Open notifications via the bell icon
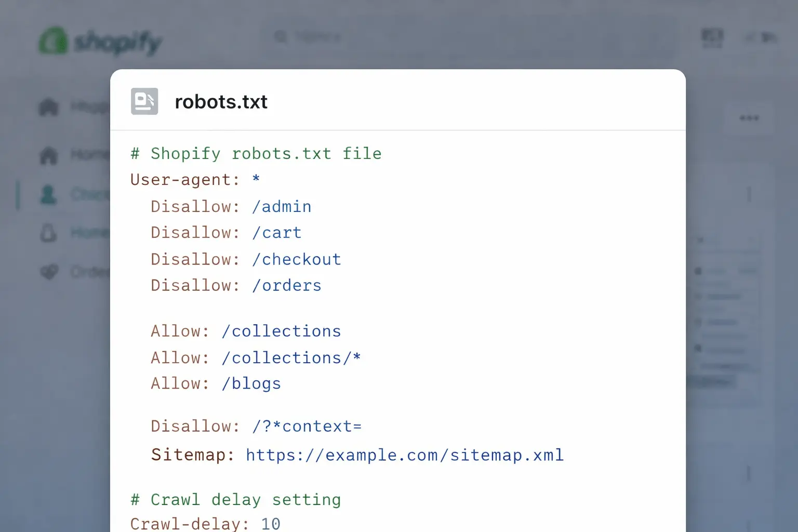Viewport: 798px width, 532px height. tap(48, 233)
